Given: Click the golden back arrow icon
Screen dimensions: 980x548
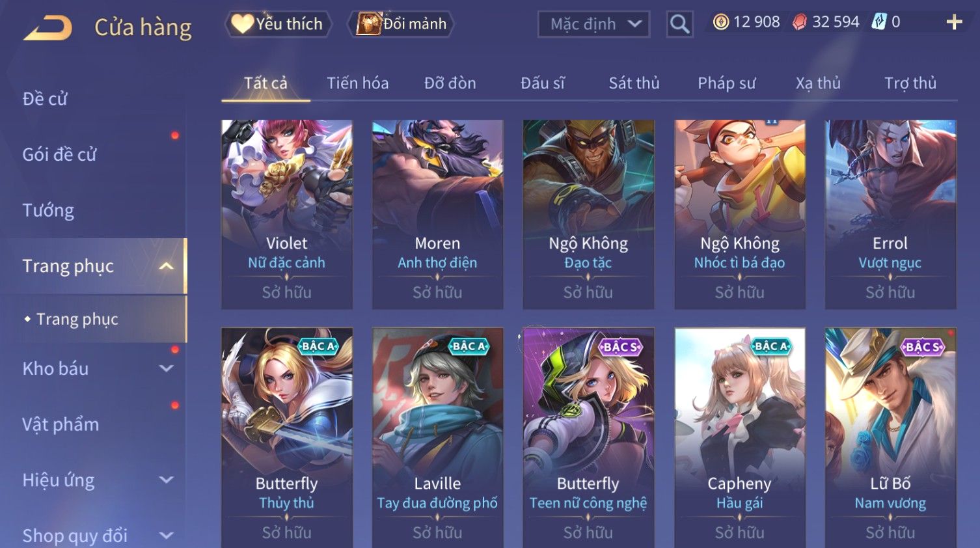Looking at the screenshot, I should click(48, 27).
